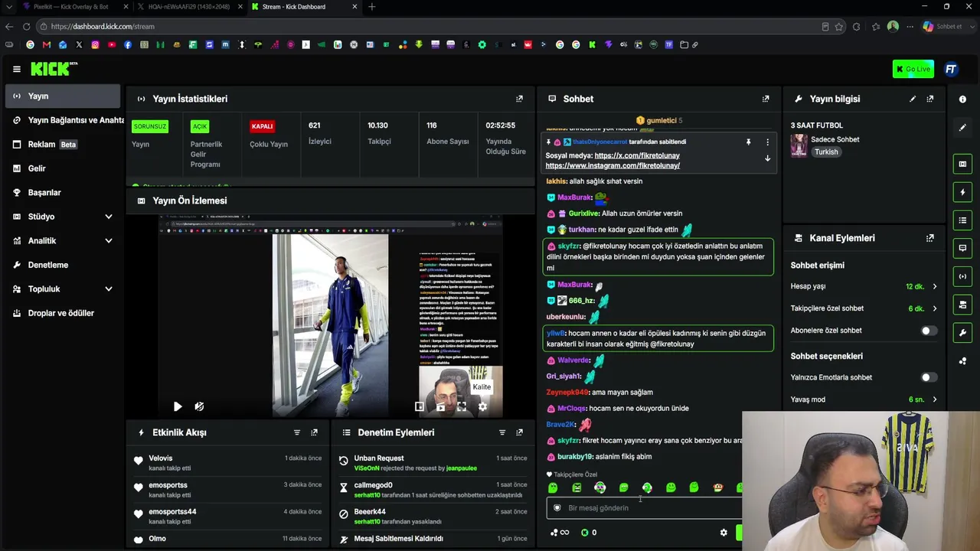The height and width of the screenshot is (551, 980).
Task: Toggle the chat bubble panel icon
Action: click(x=962, y=248)
